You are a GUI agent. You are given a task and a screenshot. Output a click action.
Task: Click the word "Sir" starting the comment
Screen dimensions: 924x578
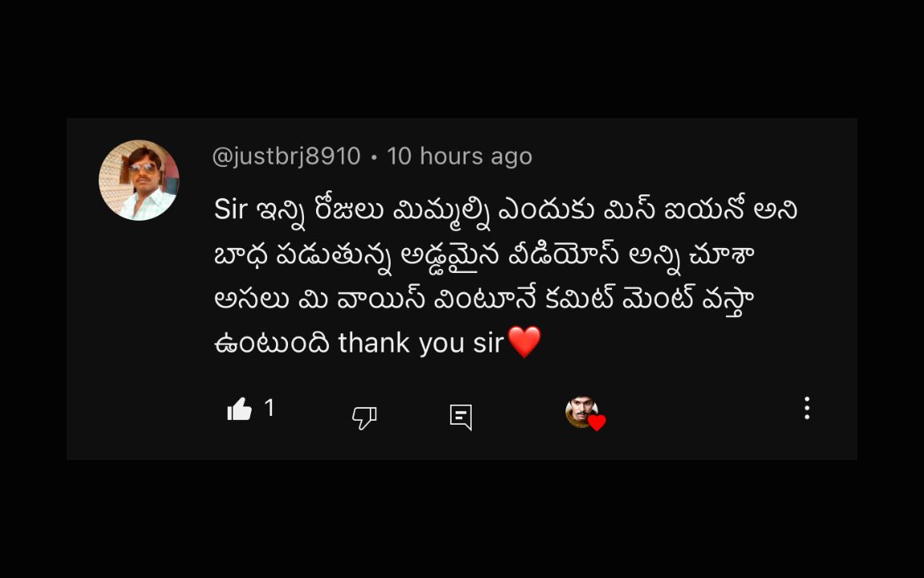(x=230, y=210)
